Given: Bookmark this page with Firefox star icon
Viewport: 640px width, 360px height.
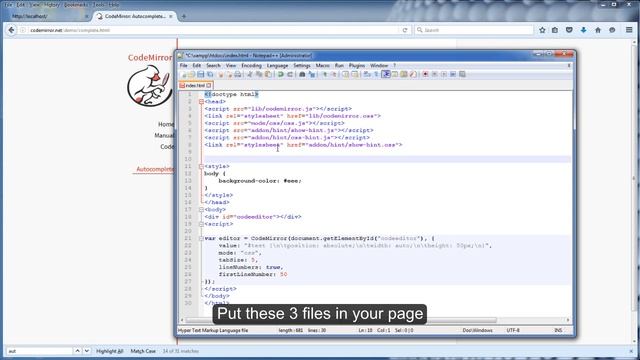Looking at the screenshot, I should (542, 30).
